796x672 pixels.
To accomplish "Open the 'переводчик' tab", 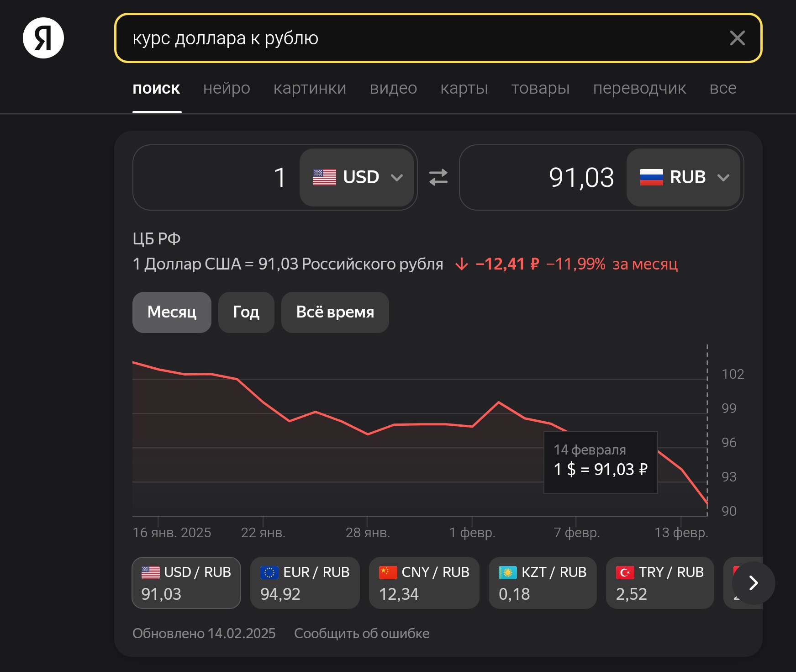I will pos(639,88).
